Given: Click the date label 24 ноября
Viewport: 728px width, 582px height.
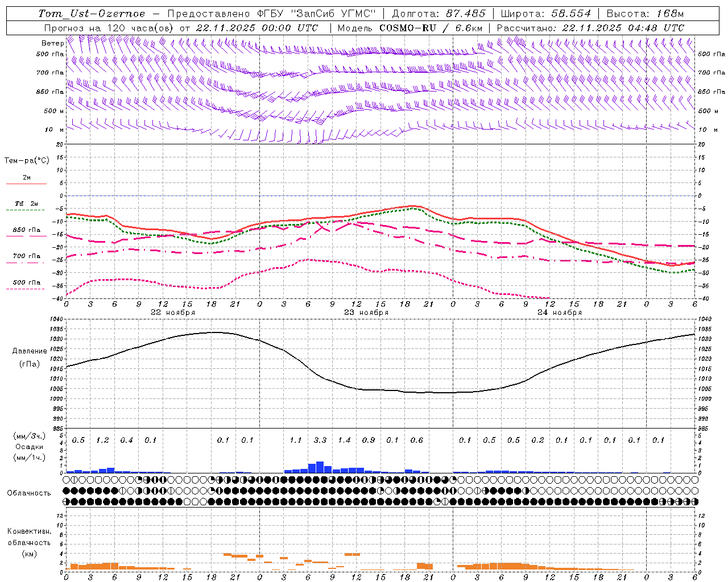Looking at the screenshot, I should pos(560,313).
